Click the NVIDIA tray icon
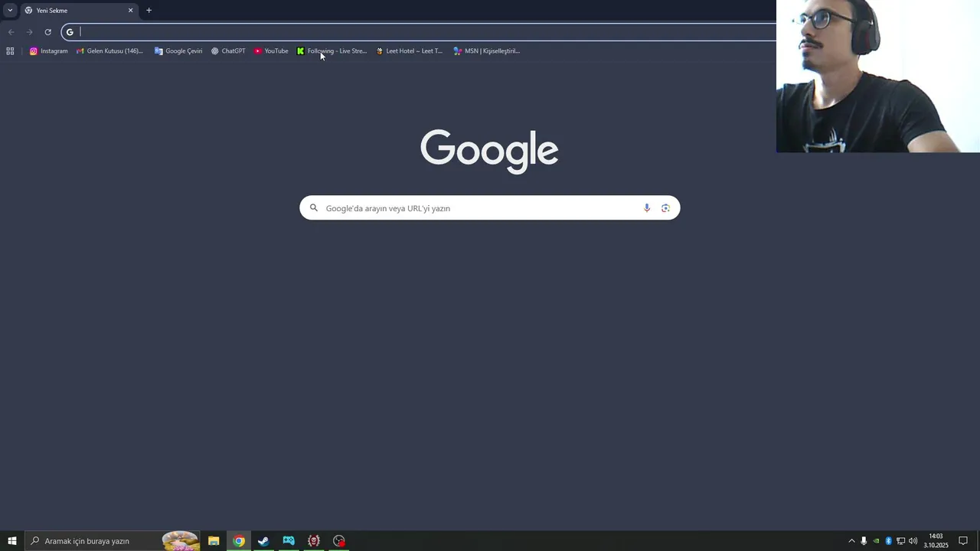980x551 pixels. [876, 541]
